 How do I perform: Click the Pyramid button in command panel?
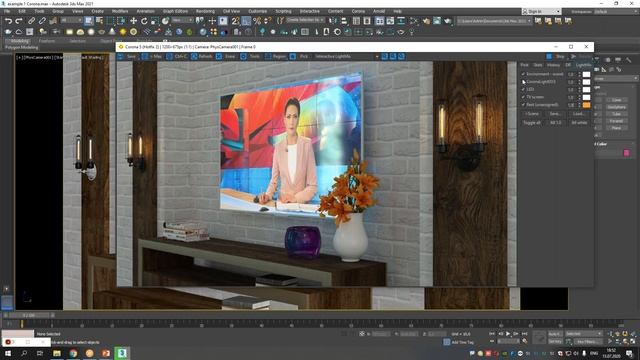pyautogui.click(x=616, y=121)
